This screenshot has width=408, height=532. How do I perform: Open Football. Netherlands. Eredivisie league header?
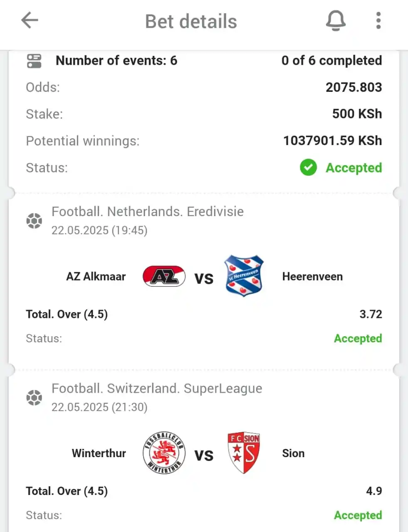[148, 212]
